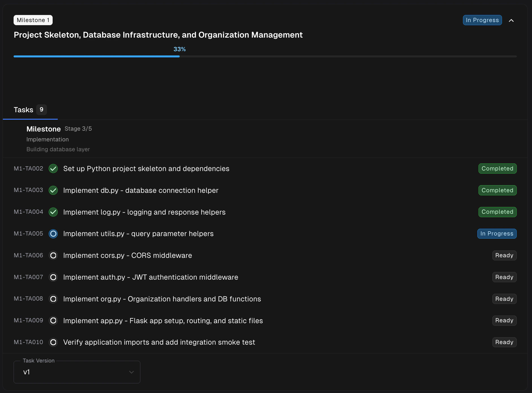Click the 33% milestone progress bar
Screen dimensions: 532x393
tap(179, 56)
